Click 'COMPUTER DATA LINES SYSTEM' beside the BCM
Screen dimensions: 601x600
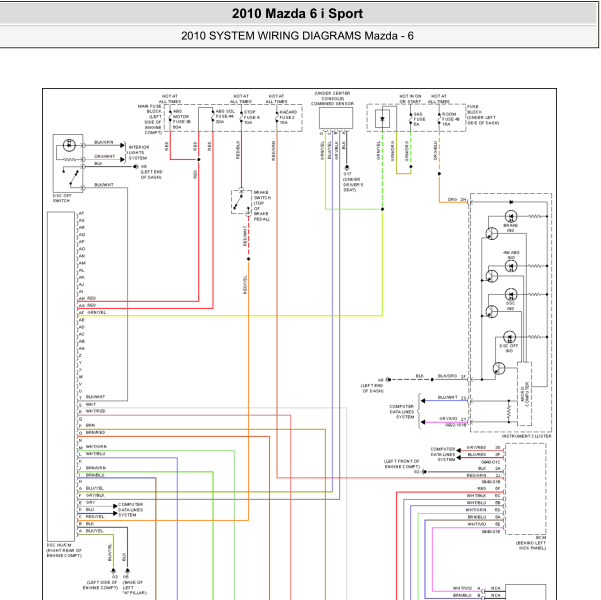(443, 454)
